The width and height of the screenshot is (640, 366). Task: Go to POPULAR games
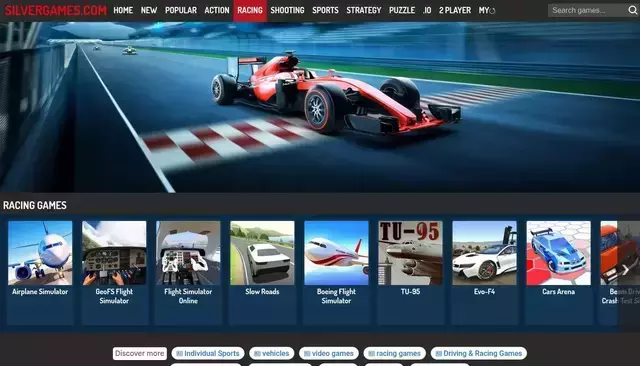pyautogui.click(x=181, y=10)
